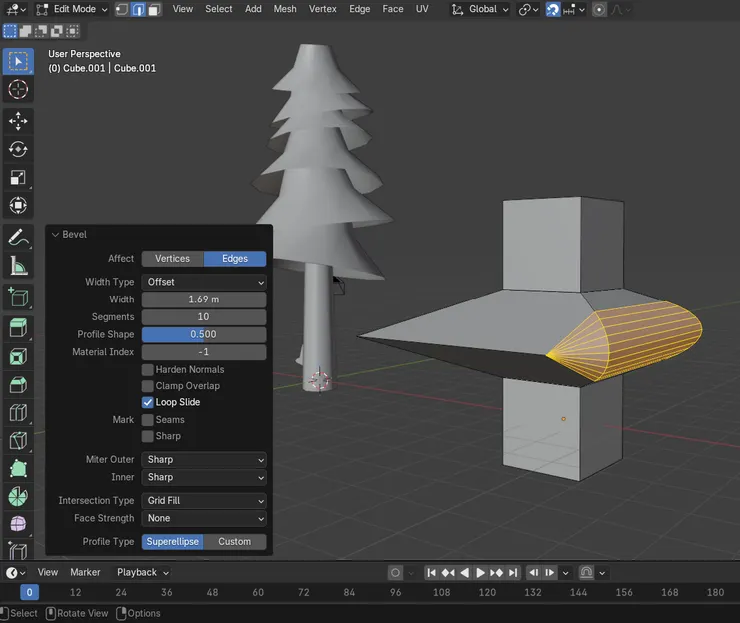Adjust the Profile Shape slider
The image size is (740, 623).
[x=204, y=334]
